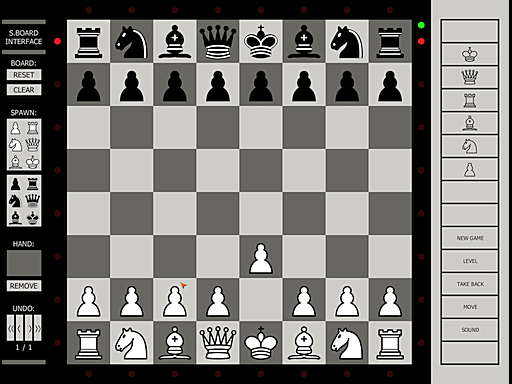Select the white queen on d1
Image resolution: width=512 pixels, height=384 pixels.
point(218,343)
